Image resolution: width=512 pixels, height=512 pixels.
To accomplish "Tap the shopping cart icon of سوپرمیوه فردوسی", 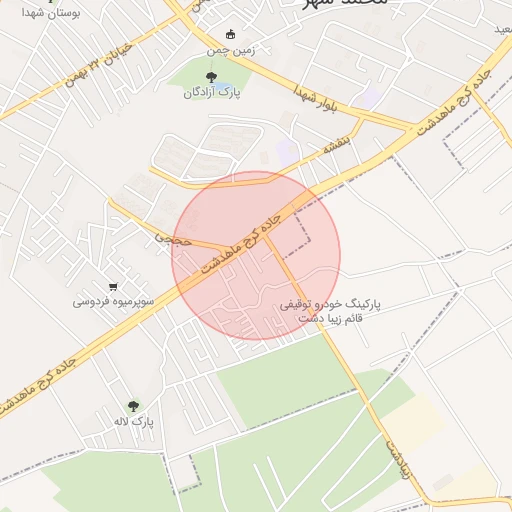I will [x=113, y=286].
